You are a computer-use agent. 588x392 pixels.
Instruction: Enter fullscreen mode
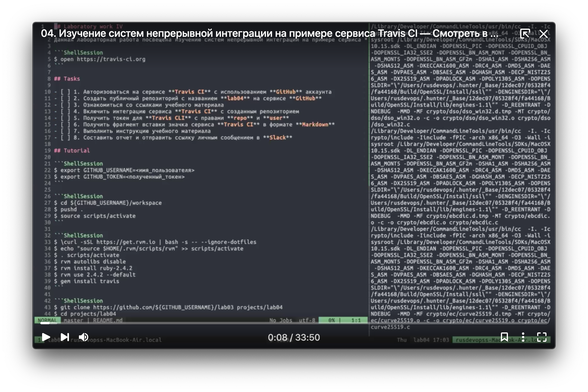pos(542,337)
